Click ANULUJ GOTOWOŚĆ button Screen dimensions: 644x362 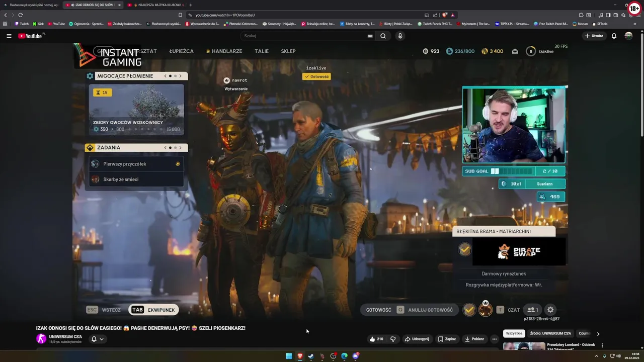[x=425, y=310]
